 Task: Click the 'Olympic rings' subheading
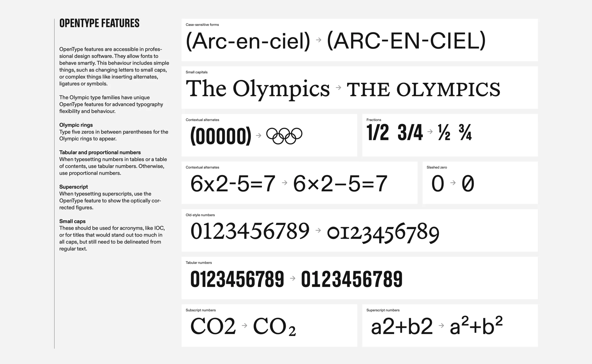[76, 125]
